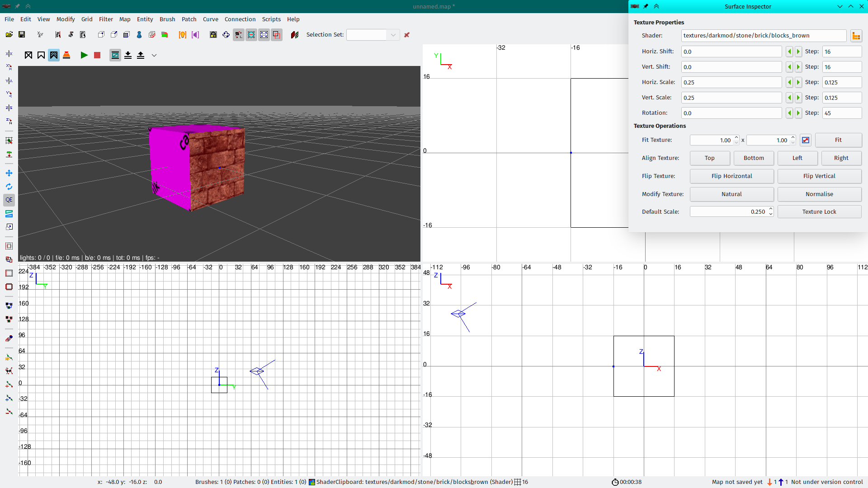Click the Rotation value input field
868x488 pixels.
pyautogui.click(x=731, y=113)
